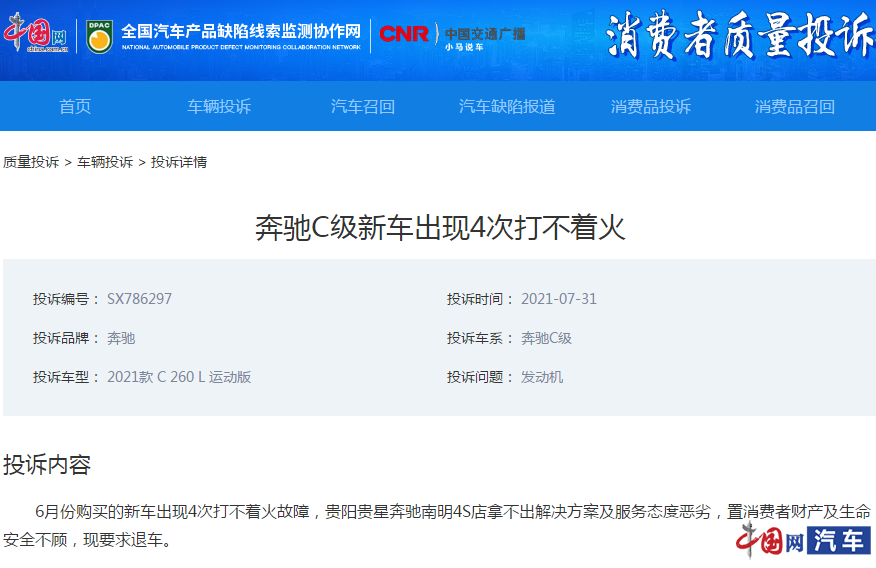
Task: Click the 2021款 C 260 L 运动版 model text
Action: pyautogui.click(x=179, y=377)
